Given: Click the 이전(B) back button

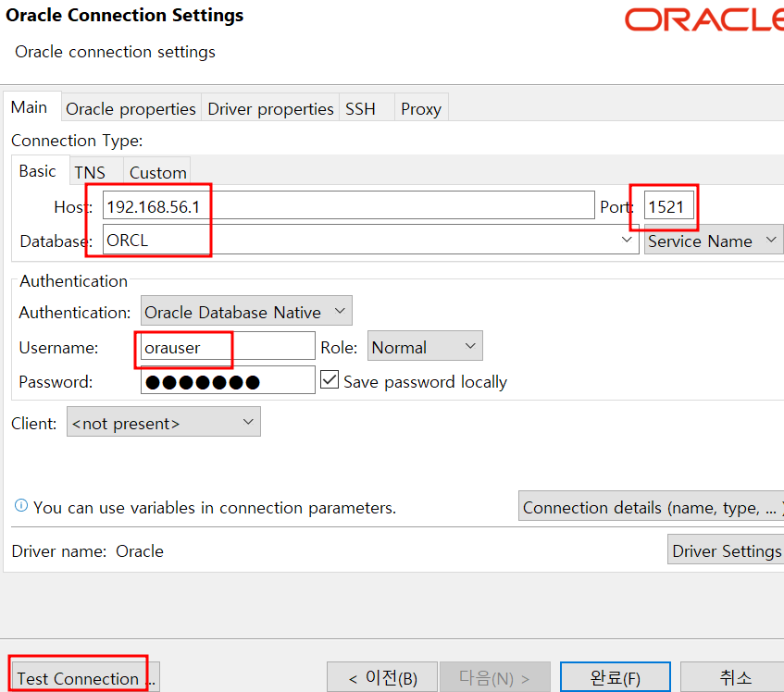Looking at the screenshot, I should (382, 677).
